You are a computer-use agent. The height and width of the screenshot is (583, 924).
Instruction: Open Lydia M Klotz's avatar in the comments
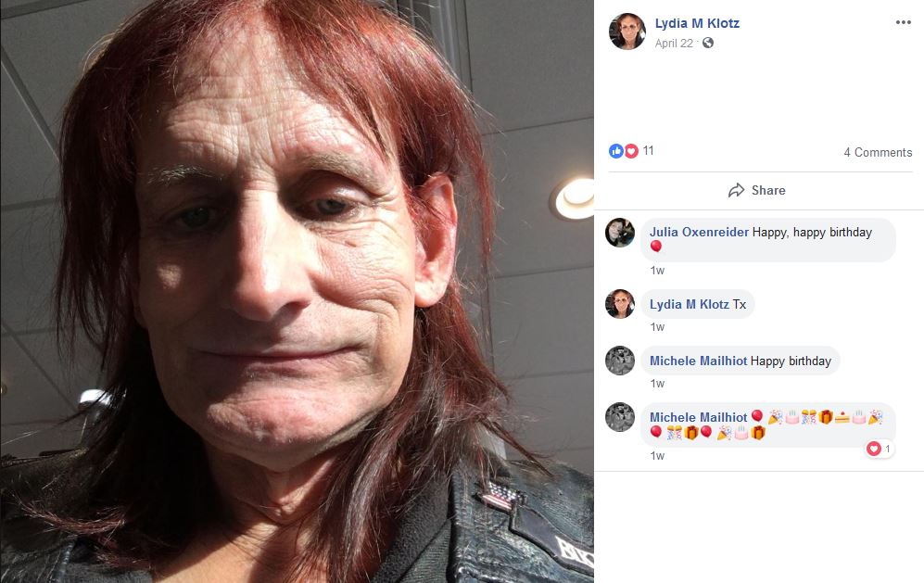point(620,304)
